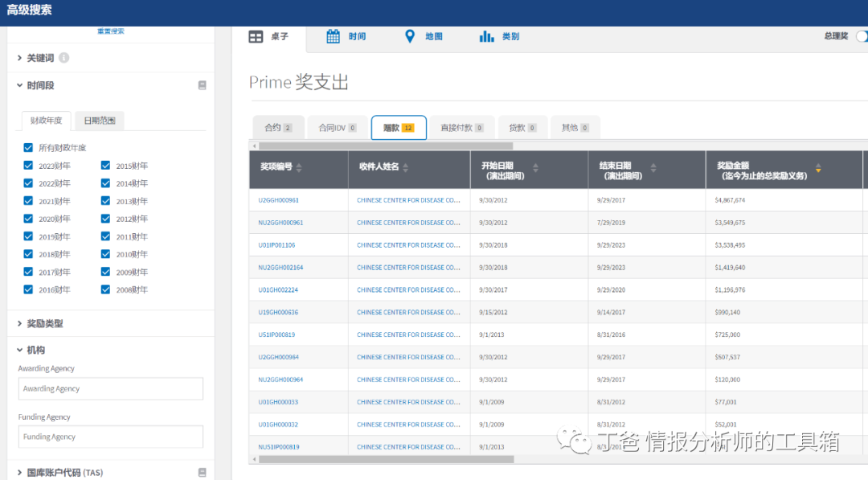Open the 类别 bar chart icon
The width and height of the screenshot is (868, 480).
486,36
